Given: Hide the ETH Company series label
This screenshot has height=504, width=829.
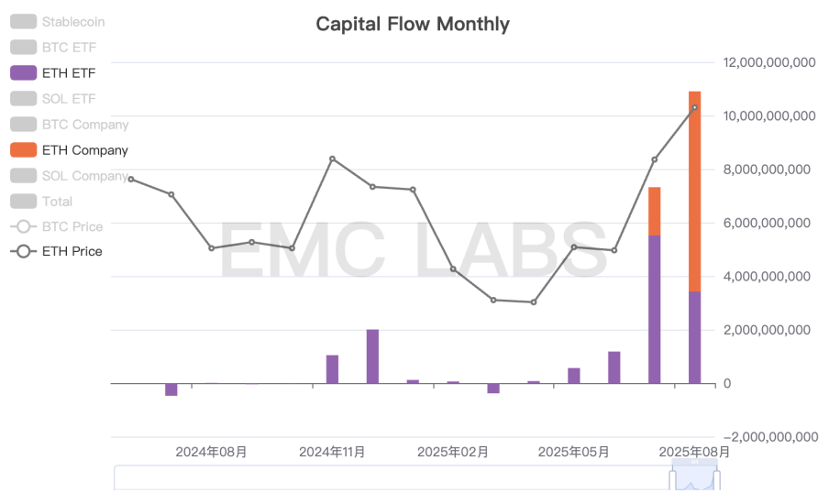Looking at the screenshot, I should click(x=84, y=149).
